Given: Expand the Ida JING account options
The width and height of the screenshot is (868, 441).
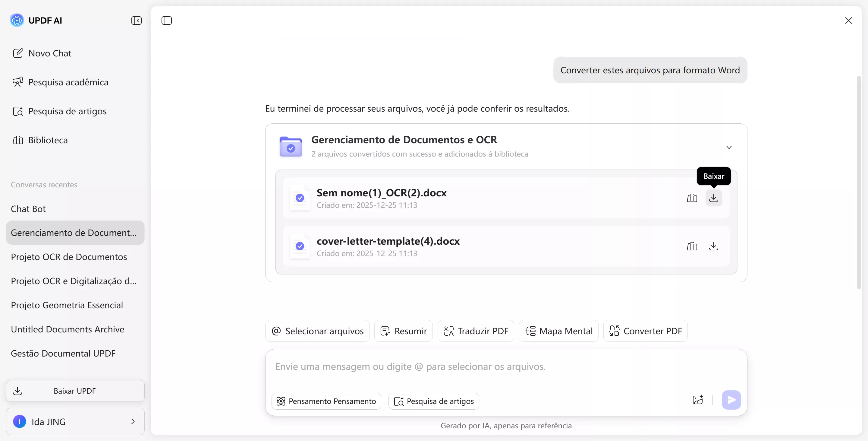Looking at the screenshot, I should pos(132,421).
